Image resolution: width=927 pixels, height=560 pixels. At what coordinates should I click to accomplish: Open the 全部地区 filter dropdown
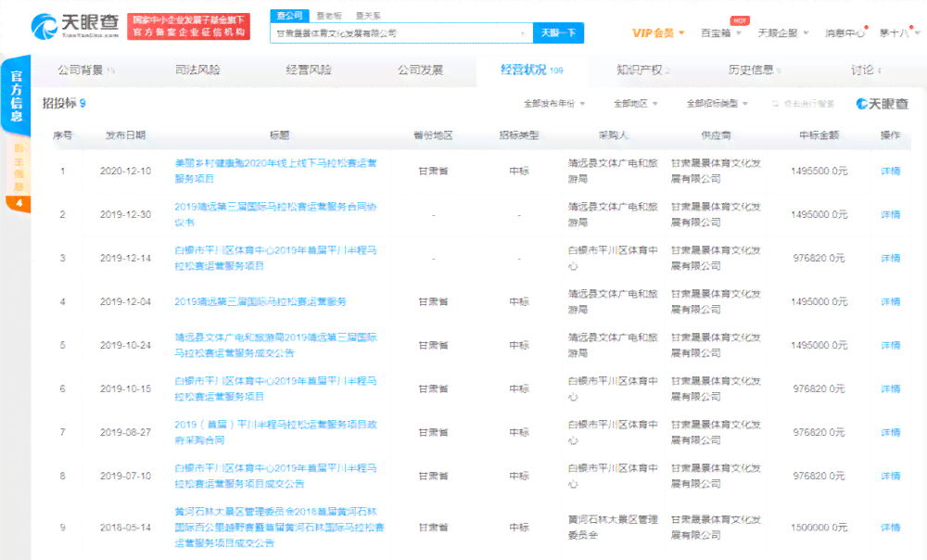tap(636, 104)
